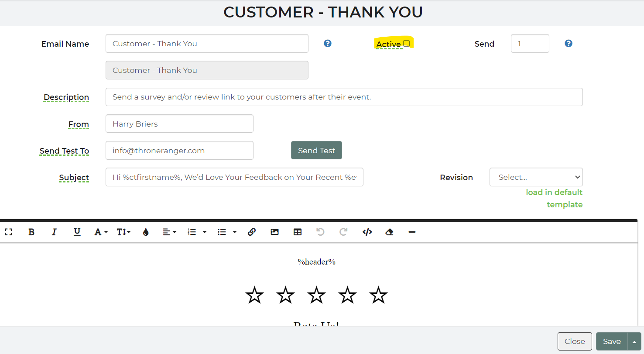
Task: Insert a link using the chain icon
Action: pyautogui.click(x=251, y=232)
